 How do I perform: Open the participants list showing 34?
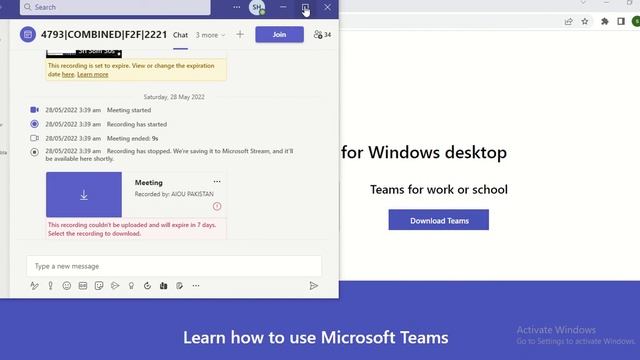tap(322, 35)
